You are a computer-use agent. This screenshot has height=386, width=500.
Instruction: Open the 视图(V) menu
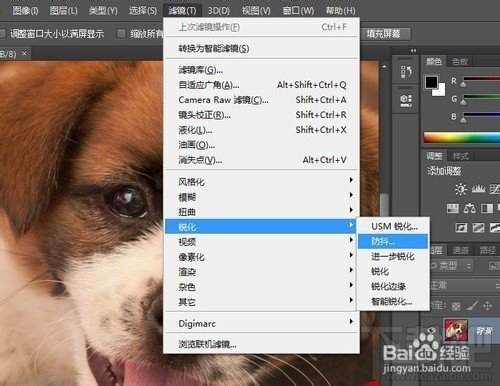click(256, 11)
